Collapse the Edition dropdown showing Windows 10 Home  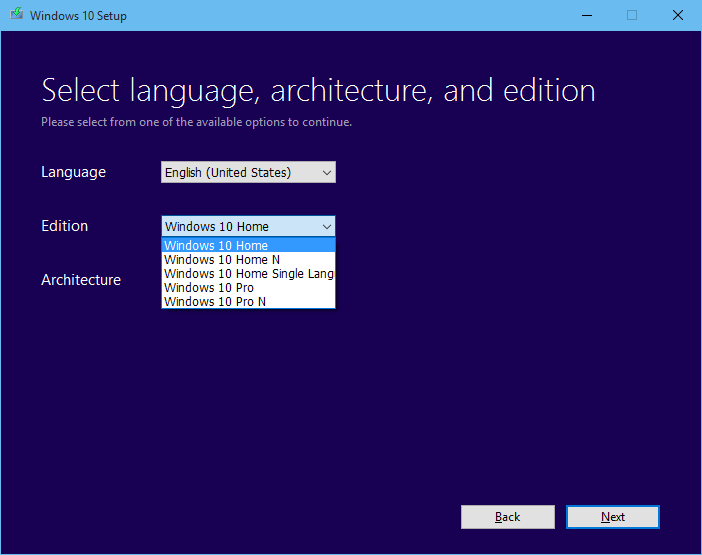(x=248, y=226)
